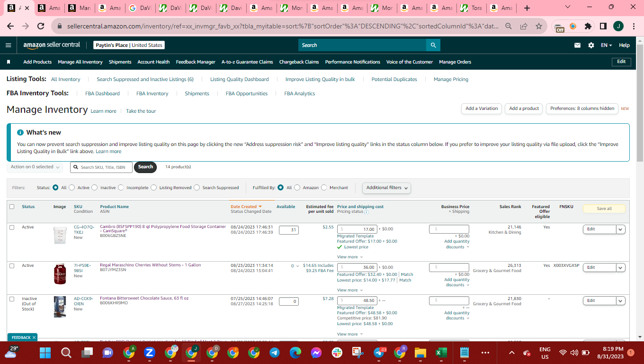Viewport: 644px width, 364px height.
Task: Click the Pricing status info icon
Action: click(x=366, y=212)
